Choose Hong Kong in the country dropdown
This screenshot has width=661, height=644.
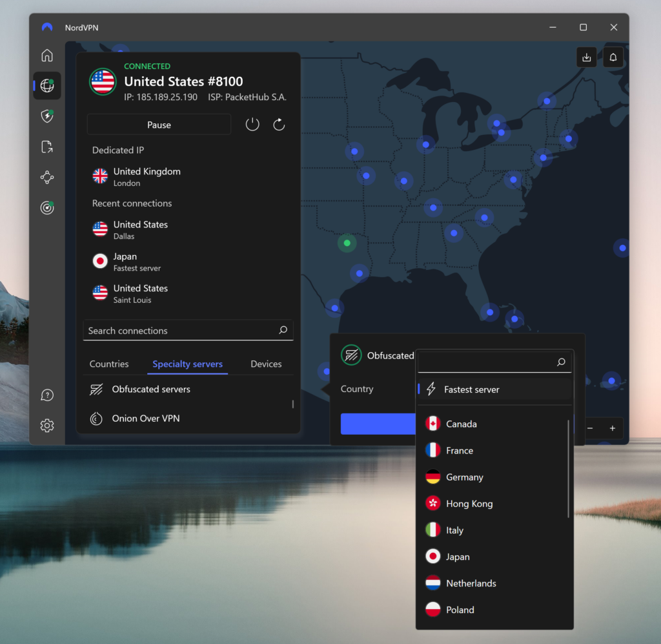(494, 504)
